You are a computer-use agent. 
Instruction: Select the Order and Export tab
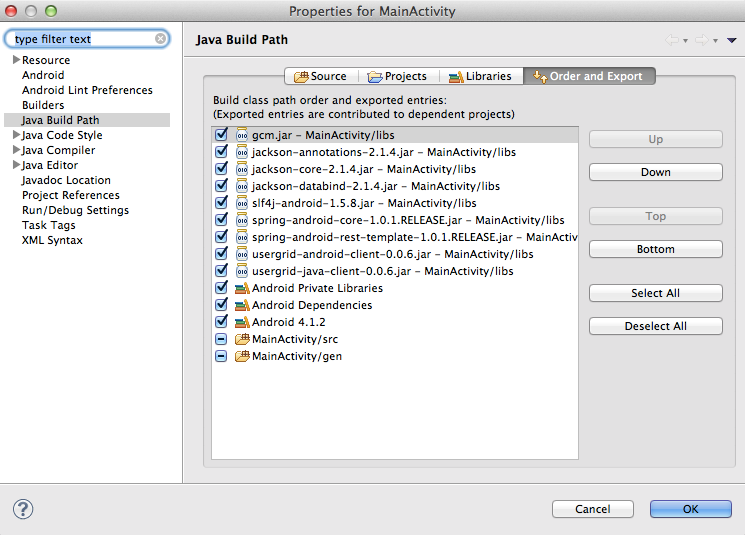click(x=589, y=76)
